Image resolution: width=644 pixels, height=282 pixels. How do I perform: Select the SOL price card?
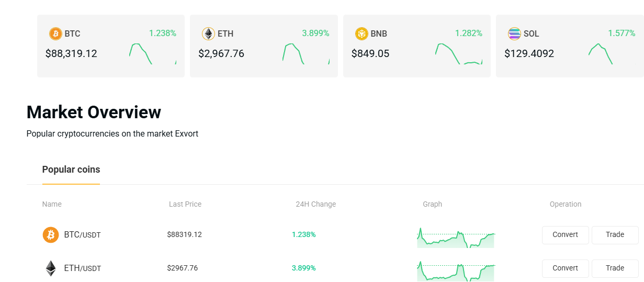(569, 46)
